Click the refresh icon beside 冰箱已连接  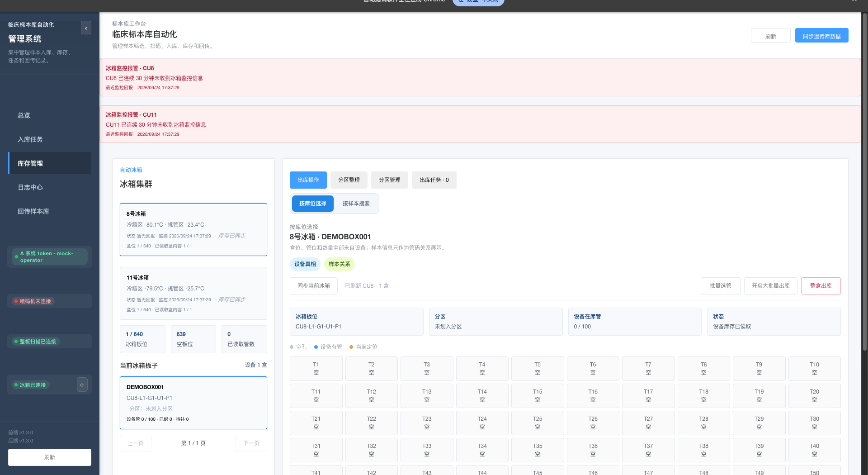click(x=82, y=385)
